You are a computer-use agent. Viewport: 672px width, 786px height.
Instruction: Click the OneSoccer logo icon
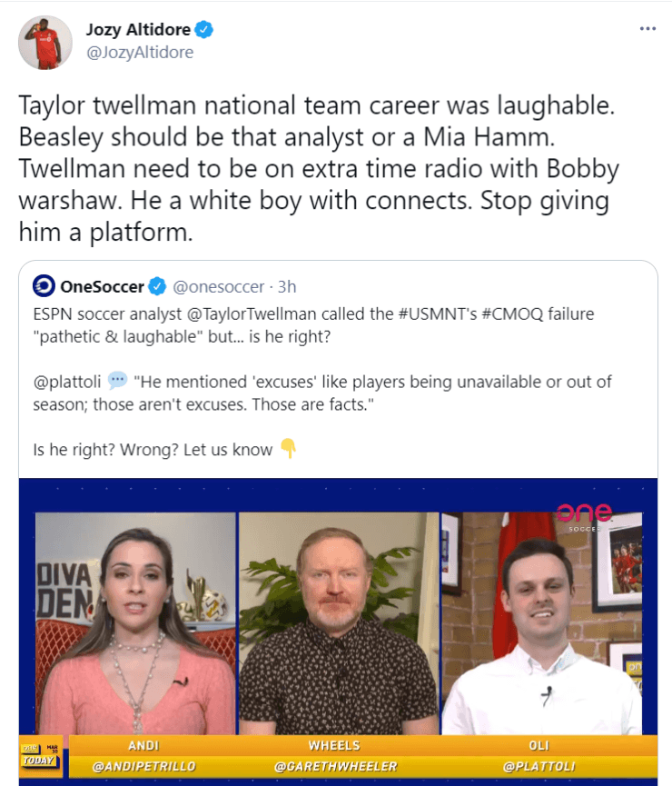pos(44,286)
